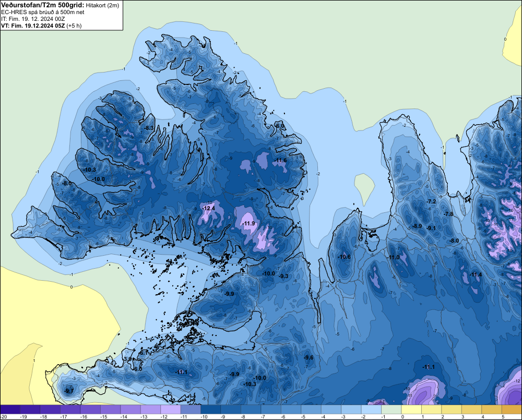Click the legend swatch between -15 and -14
The image size is (522, 420).
tap(111, 410)
